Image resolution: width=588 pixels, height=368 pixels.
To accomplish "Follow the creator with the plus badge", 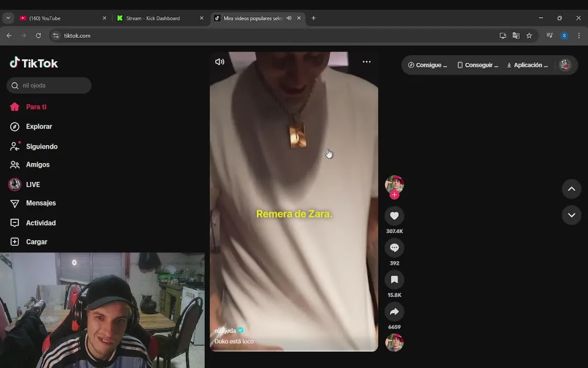I will tap(394, 195).
